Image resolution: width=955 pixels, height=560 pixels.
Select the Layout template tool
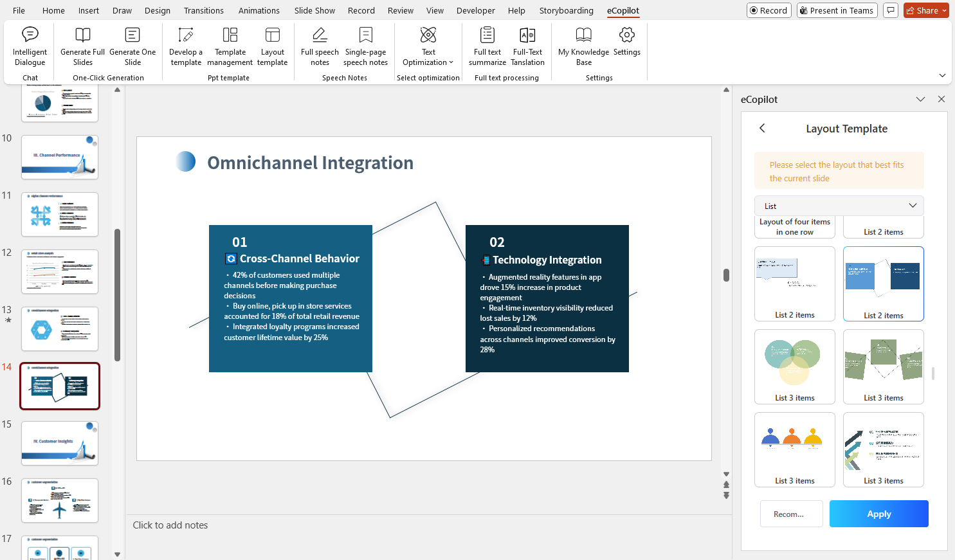(x=272, y=45)
